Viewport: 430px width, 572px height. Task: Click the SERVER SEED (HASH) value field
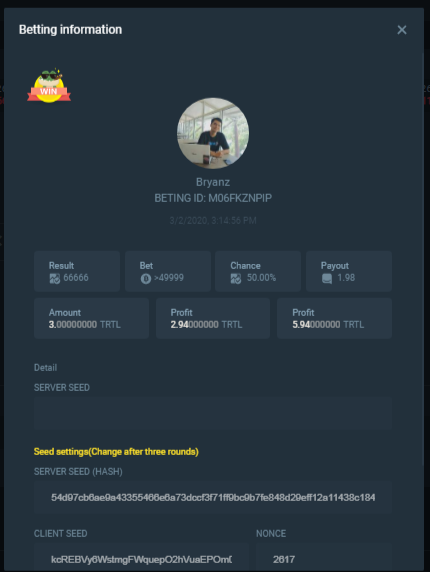(x=213, y=497)
